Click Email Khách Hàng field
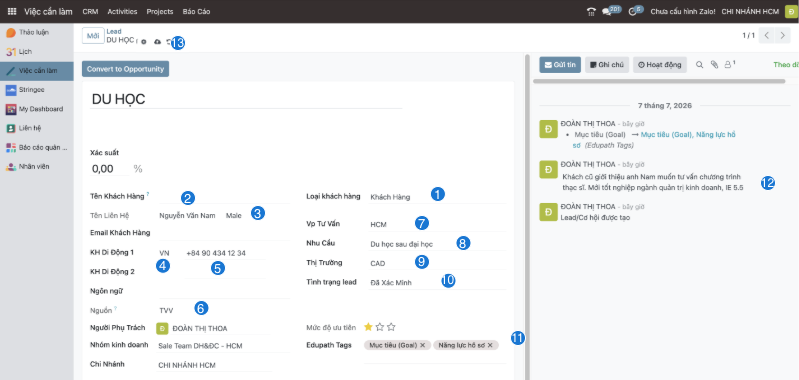799x380 pixels. 224,234
